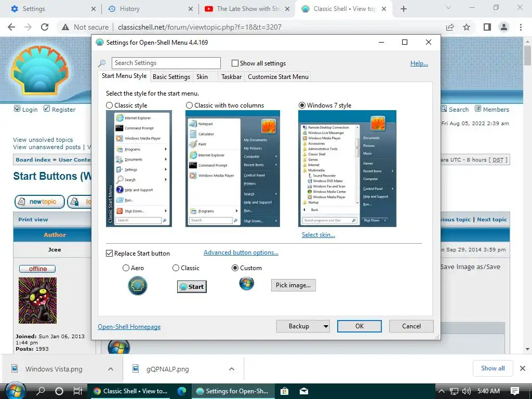Open the Select skin... link
The width and height of the screenshot is (532, 399).
318,235
